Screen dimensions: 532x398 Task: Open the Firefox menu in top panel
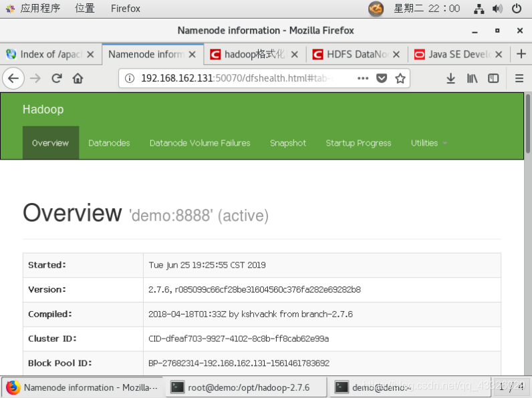click(x=125, y=9)
